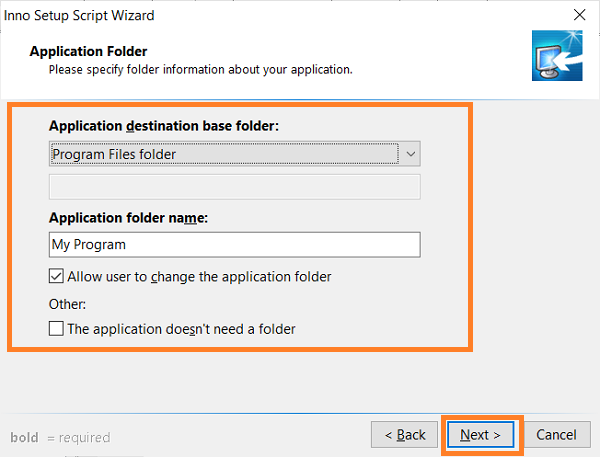Click the 'Application folder name:' label
600x457 pixels.
click(x=128, y=218)
